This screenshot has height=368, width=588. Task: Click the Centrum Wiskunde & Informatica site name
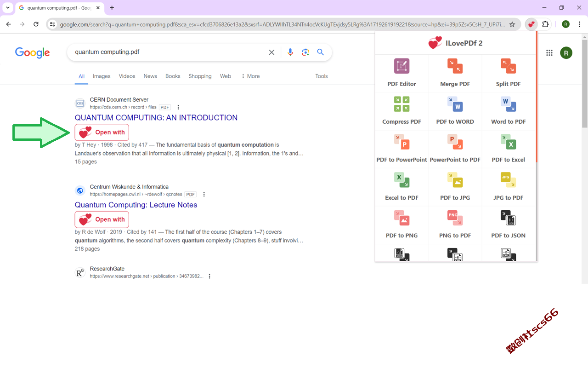[129, 187]
